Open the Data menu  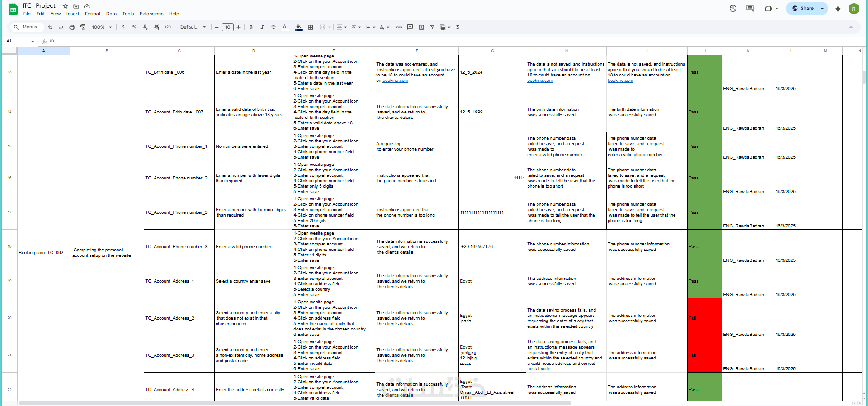111,14
